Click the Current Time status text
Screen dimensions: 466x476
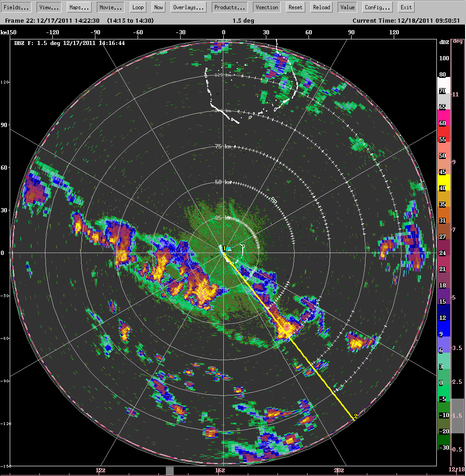pyautogui.click(x=406, y=21)
